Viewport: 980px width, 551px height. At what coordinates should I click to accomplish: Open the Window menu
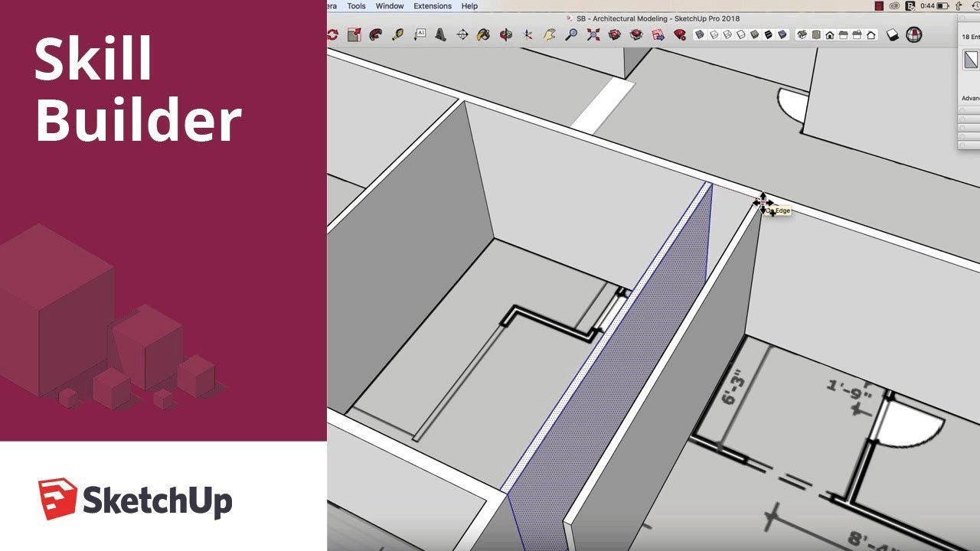tap(390, 6)
